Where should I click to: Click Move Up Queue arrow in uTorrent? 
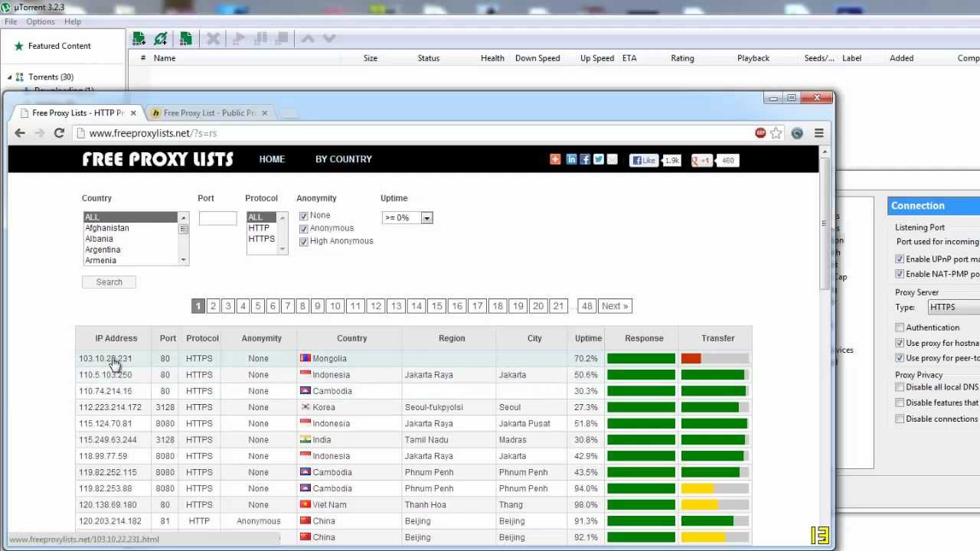(x=308, y=38)
